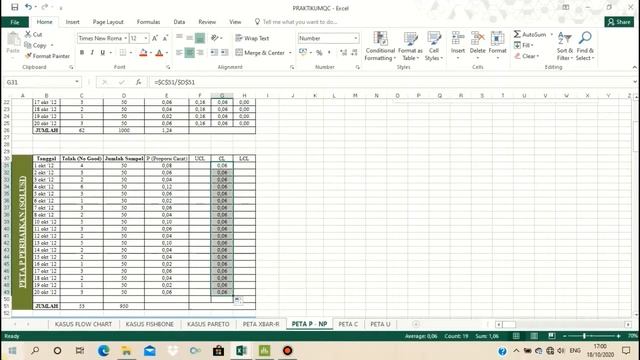Apply percent style format
Screen dimensions: 640x360
point(319,53)
